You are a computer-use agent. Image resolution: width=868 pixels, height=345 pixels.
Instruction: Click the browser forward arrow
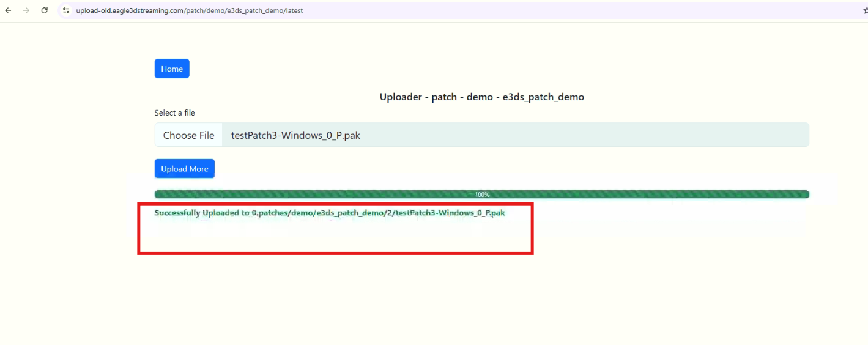point(26,10)
